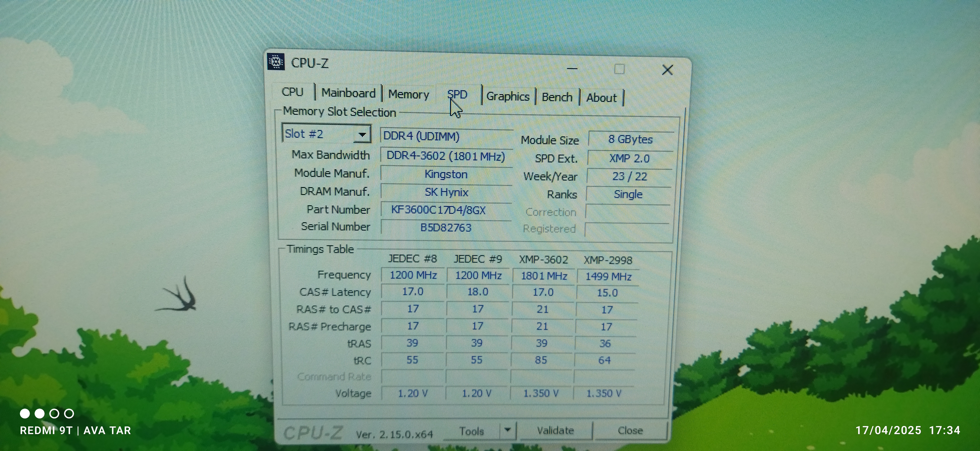Image resolution: width=980 pixels, height=451 pixels.
Task: Minimize the CPU-Z window
Action: pyautogui.click(x=572, y=69)
